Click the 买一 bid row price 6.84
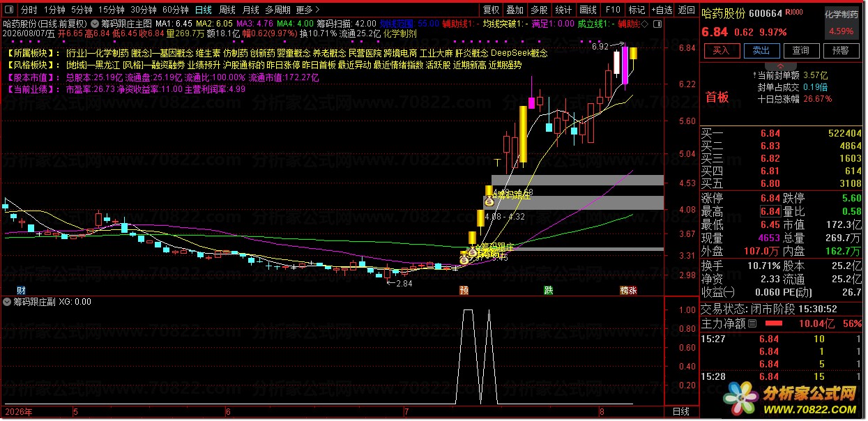This screenshot has width=868, height=421. coord(770,133)
